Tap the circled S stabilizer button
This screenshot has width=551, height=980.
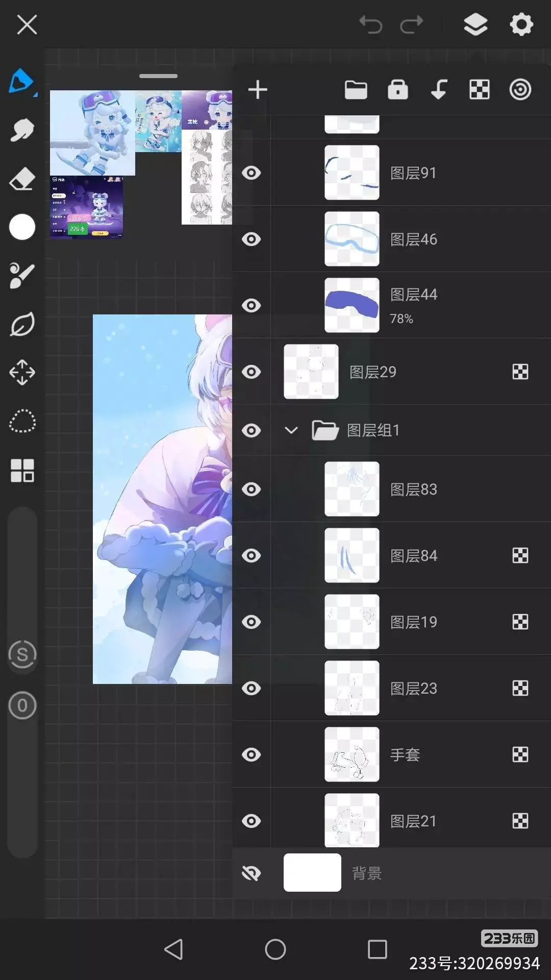pyautogui.click(x=22, y=654)
